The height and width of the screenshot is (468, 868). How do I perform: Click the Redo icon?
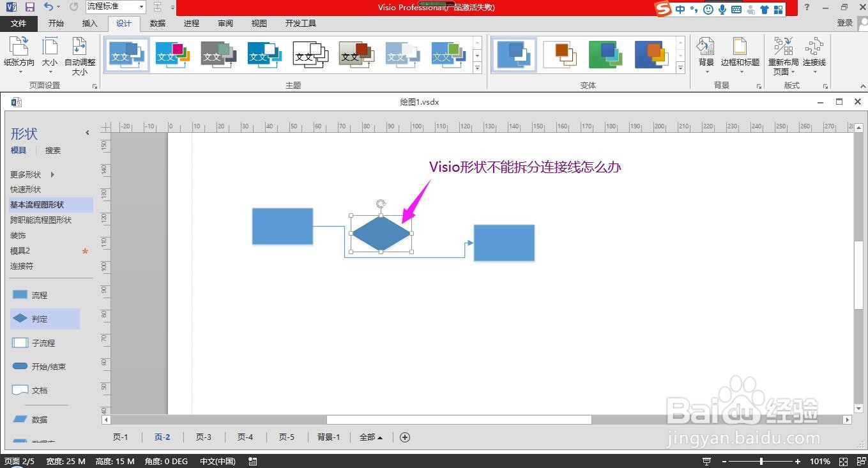tap(73, 7)
